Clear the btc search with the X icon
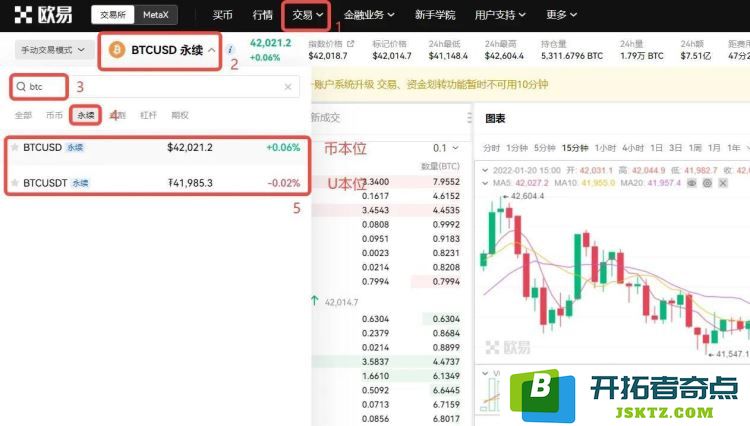 pyautogui.click(x=288, y=87)
